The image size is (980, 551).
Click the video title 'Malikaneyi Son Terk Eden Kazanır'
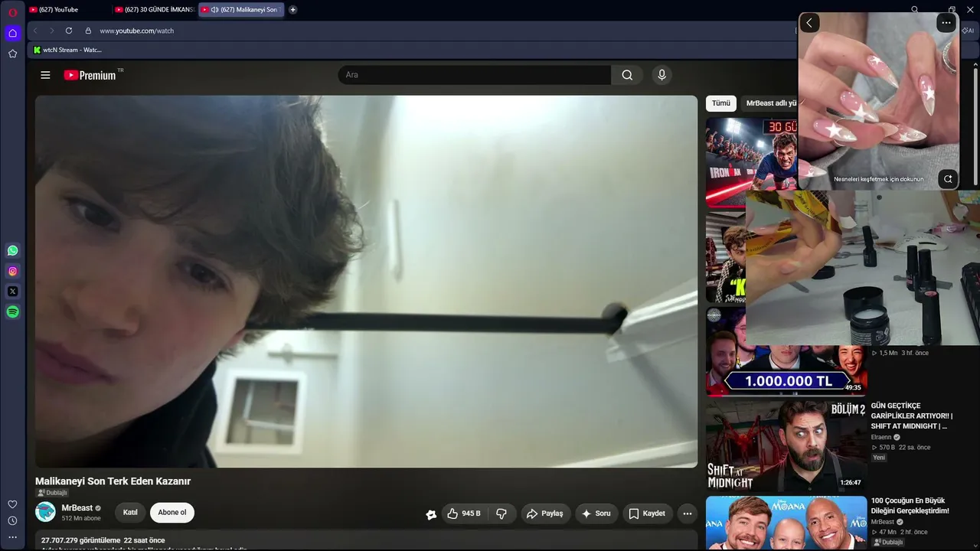(113, 481)
